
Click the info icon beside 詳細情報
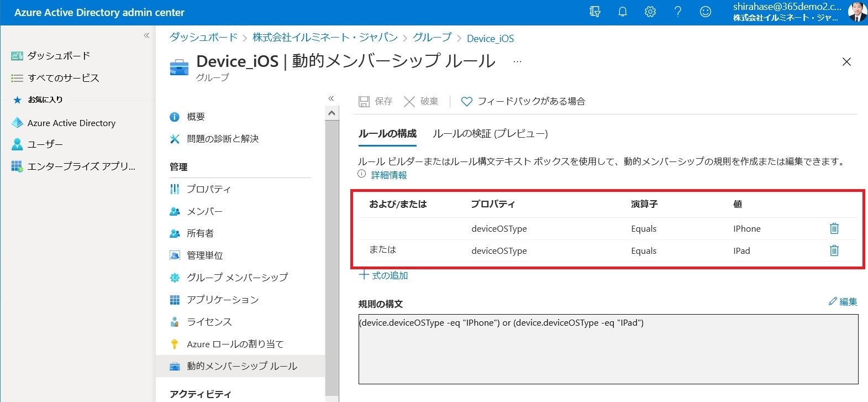[x=362, y=174]
